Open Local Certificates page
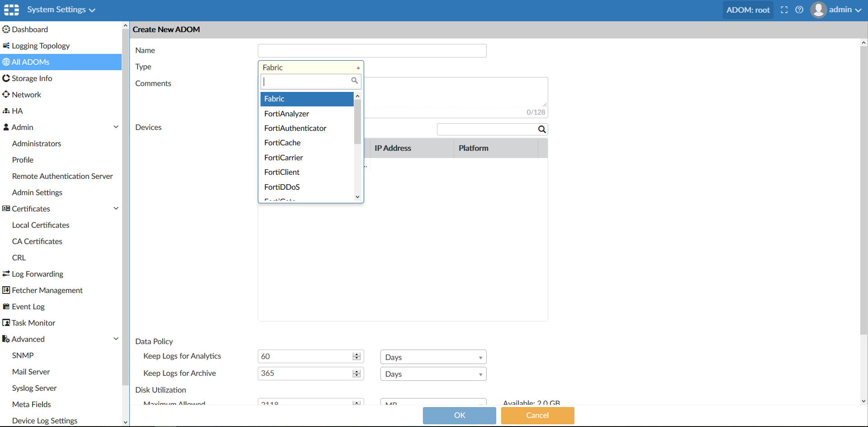Screen dimensions: 868x427 pyautogui.click(x=41, y=225)
